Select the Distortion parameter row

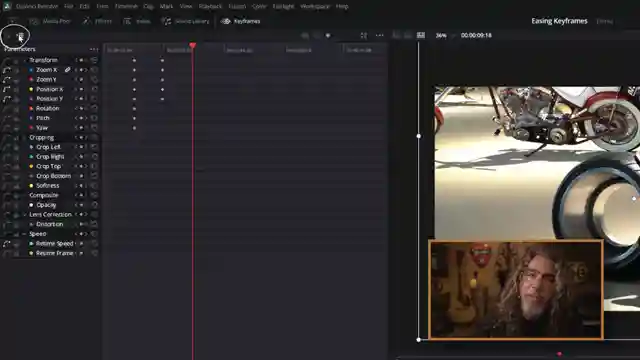point(49,224)
